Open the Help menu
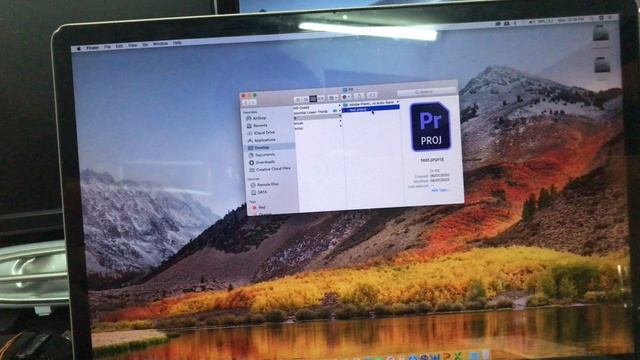The width and height of the screenshot is (640, 360). point(177,43)
